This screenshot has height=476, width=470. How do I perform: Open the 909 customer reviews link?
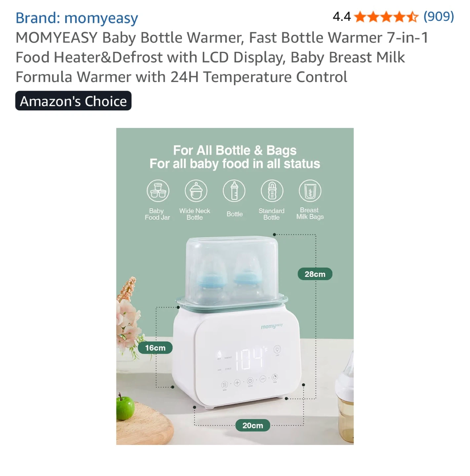(x=439, y=16)
